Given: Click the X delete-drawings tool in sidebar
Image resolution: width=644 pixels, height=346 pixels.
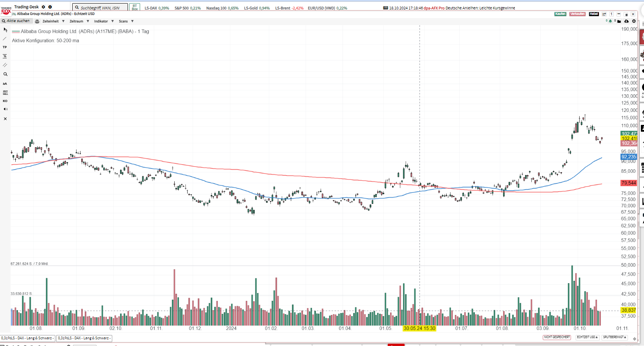Looking at the screenshot, I should 5,119.
